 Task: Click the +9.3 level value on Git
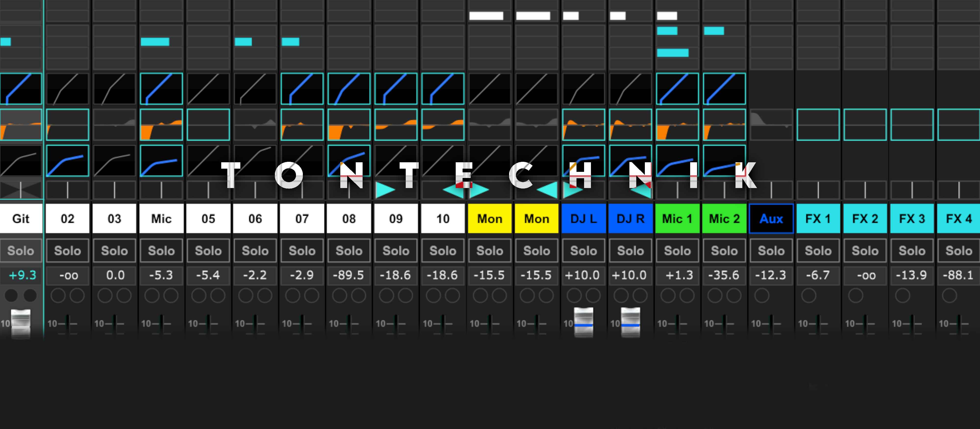pyautogui.click(x=22, y=275)
